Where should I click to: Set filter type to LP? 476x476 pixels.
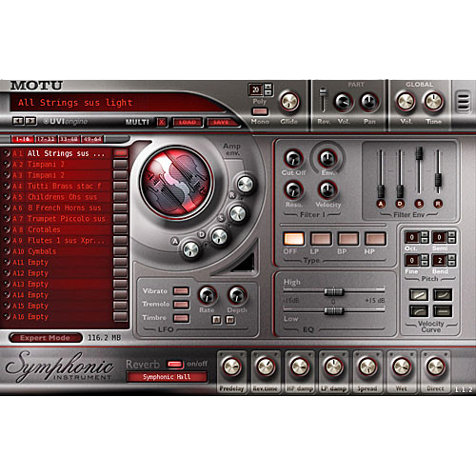(x=321, y=239)
